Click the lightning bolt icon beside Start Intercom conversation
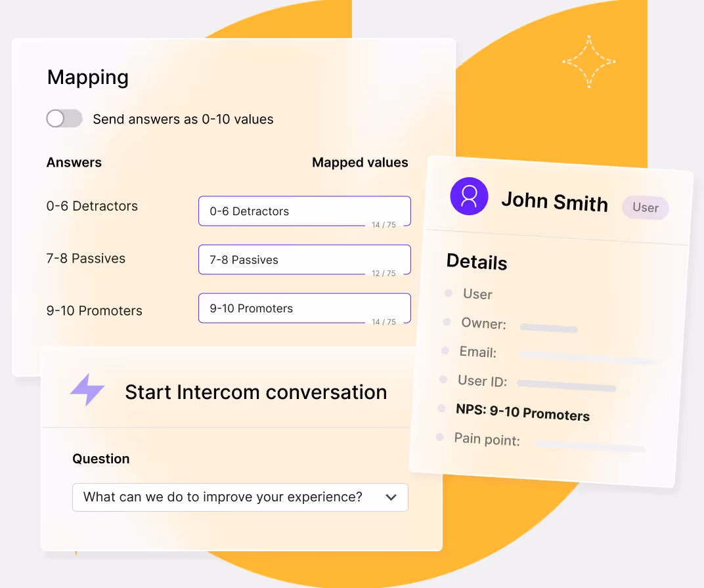 click(x=87, y=390)
